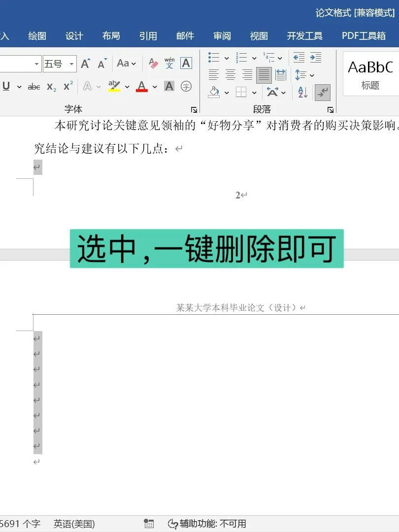Open the 布局 ribbon tab
This screenshot has height=532, width=399.
(x=111, y=36)
